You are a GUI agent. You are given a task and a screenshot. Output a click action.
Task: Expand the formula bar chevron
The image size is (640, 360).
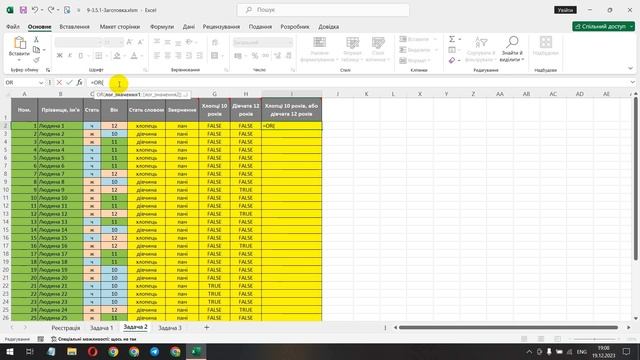coord(632,82)
